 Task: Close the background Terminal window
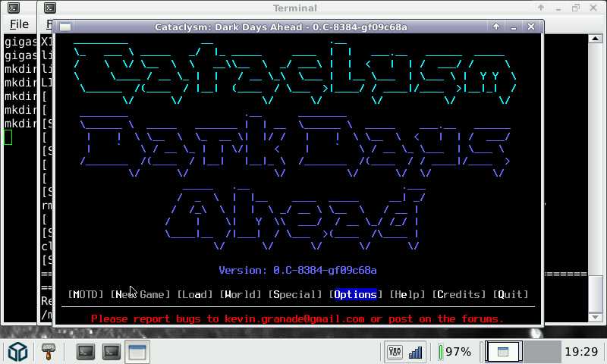(593, 8)
